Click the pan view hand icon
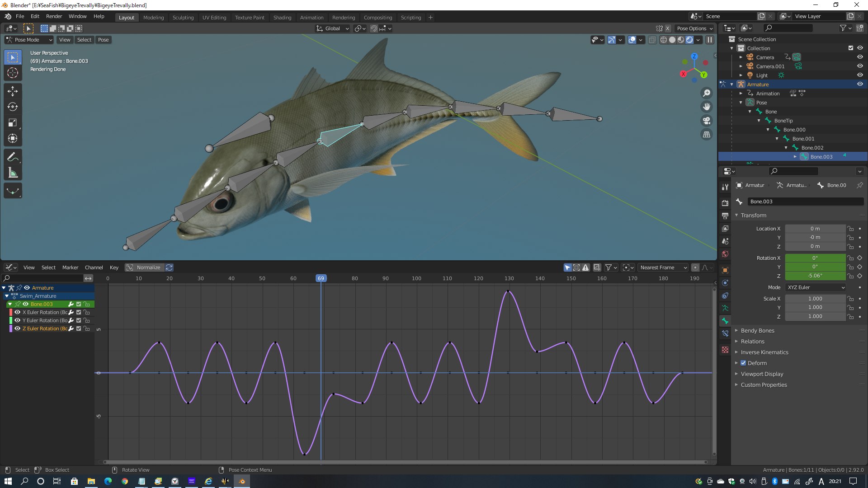Viewport: 868px width, 488px height. [x=706, y=107]
